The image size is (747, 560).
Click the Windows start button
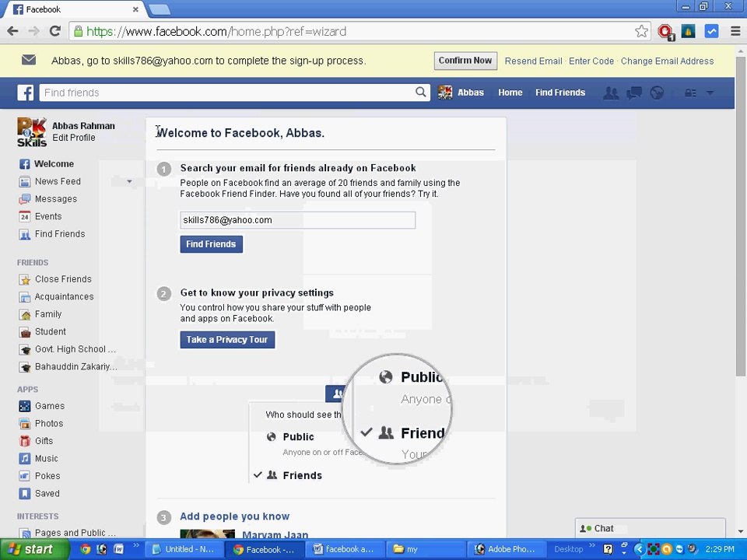coord(34,550)
